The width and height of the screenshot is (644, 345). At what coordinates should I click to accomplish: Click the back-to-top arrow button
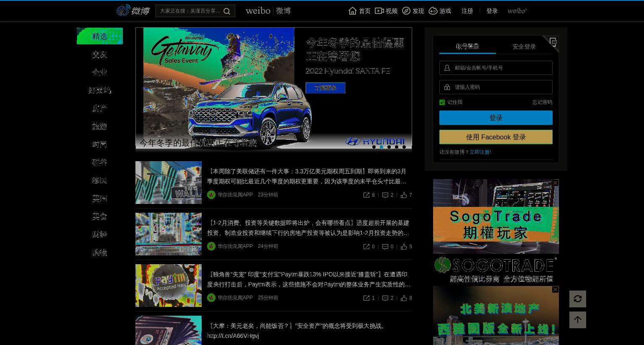click(578, 320)
